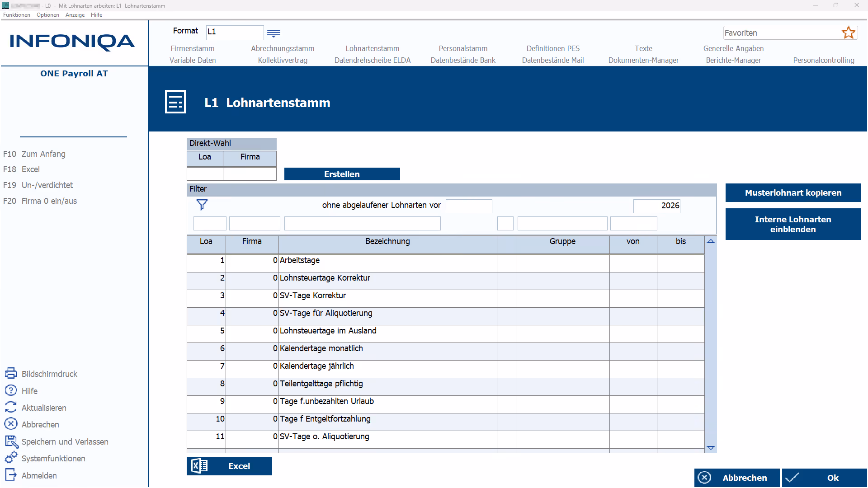This screenshot has height=488, width=868.
Task: Click the scroll down arrow of table
Action: (x=711, y=448)
